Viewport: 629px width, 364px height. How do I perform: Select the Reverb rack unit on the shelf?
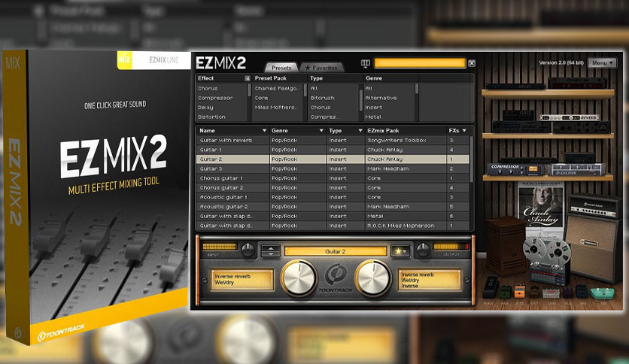570,117
